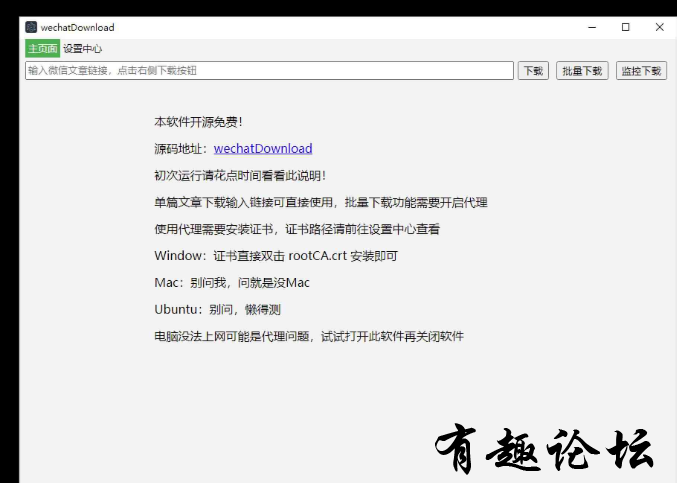Click the Window rootCA.crt instruction line
Image resolution: width=677 pixels, height=483 pixels.
click(x=276, y=256)
